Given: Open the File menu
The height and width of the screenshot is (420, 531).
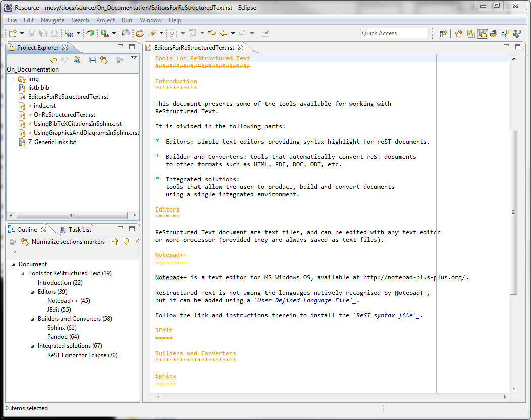Looking at the screenshot, I should click(x=12, y=20).
